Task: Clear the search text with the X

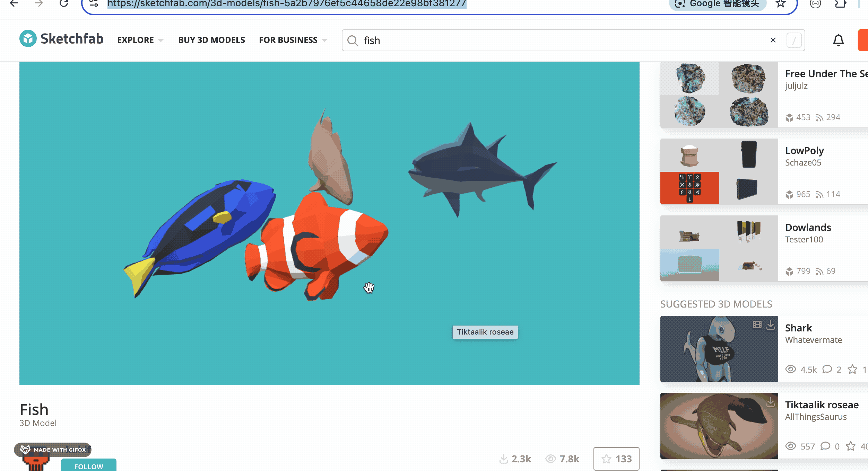Action: [x=773, y=40]
